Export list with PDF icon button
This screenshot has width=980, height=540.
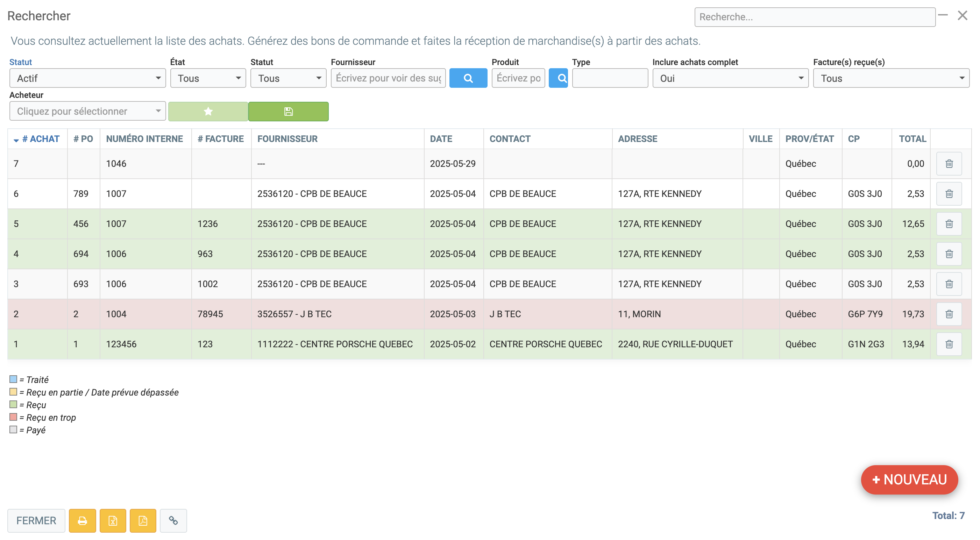143,520
